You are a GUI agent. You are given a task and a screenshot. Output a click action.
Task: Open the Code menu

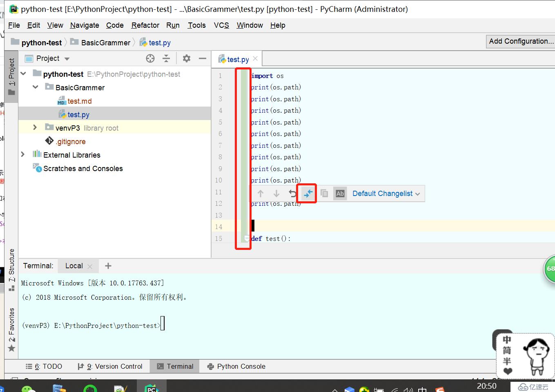pyautogui.click(x=115, y=25)
